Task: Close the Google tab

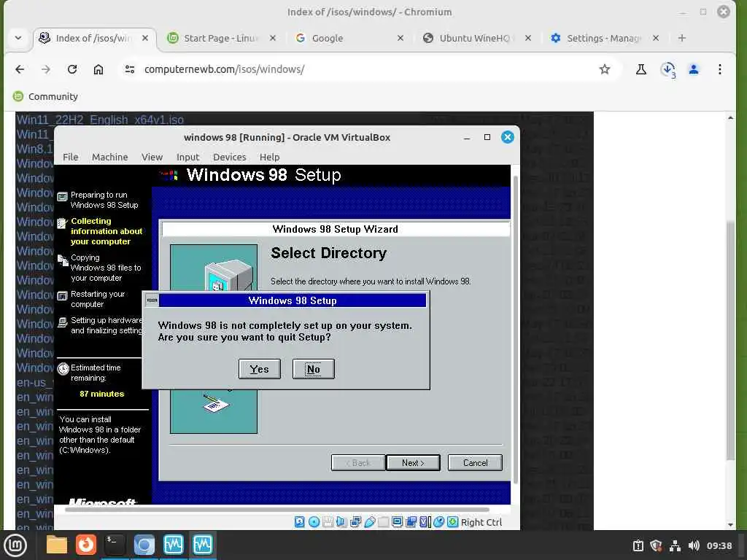Action: pyautogui.click(x=400, y=38)
